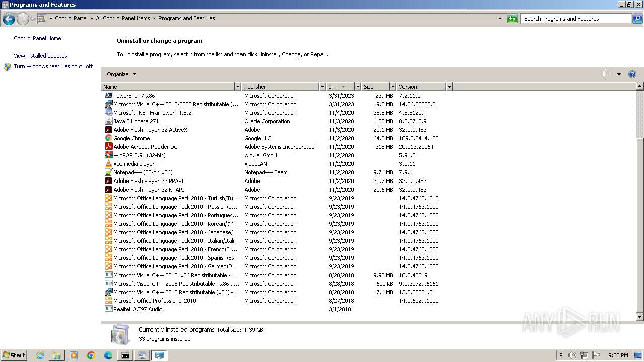Open Chrome from the taskbar
This screenshot has width=644, height=362.
click(91, 355)
